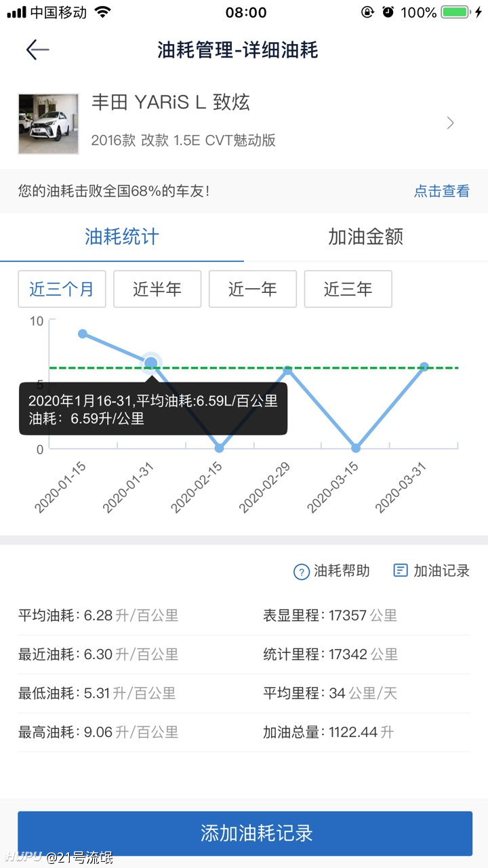
Task: Tap the 最近油耗 6.30 value
Action: click(98, 654)
